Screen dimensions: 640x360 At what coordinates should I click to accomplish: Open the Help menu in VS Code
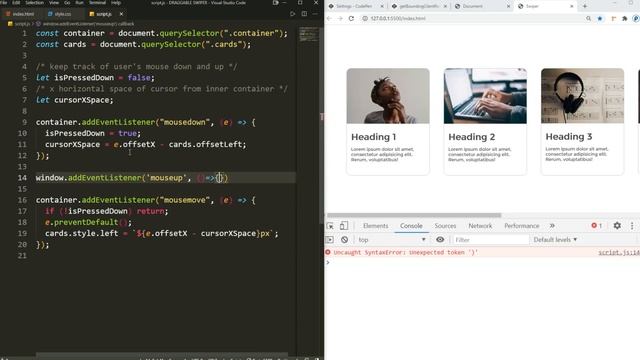coord(116,2)
